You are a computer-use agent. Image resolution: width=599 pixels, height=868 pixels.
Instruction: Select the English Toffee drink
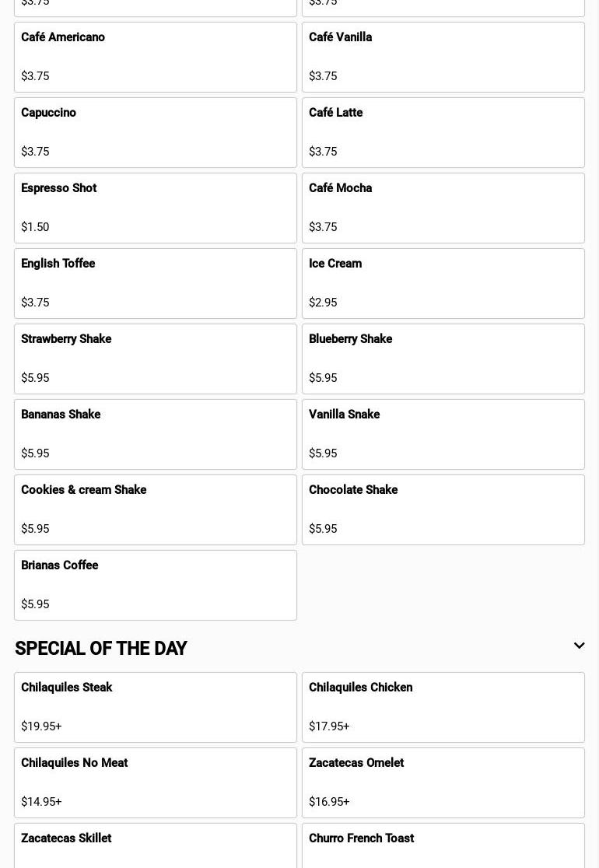tap(156, 283)
